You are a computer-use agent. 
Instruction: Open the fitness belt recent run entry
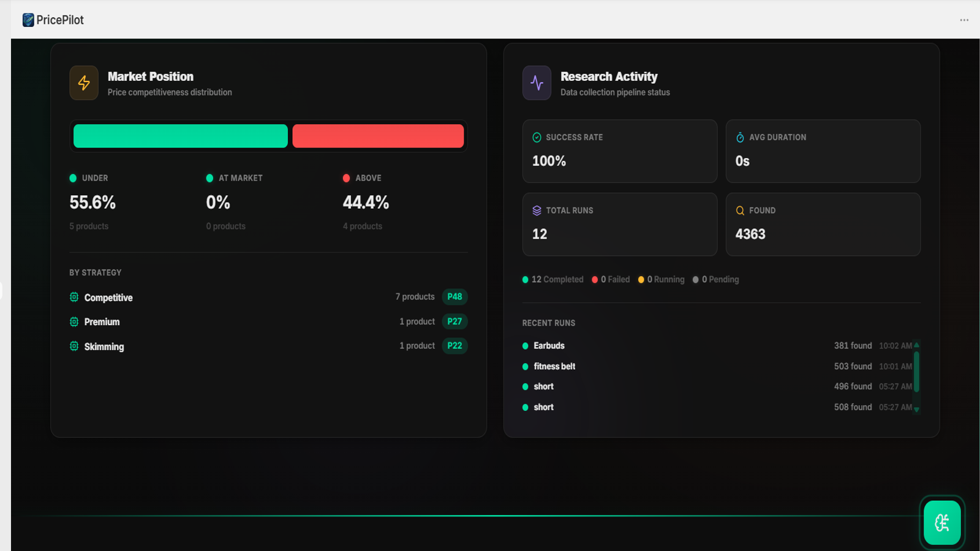click(x=717, y=366)
